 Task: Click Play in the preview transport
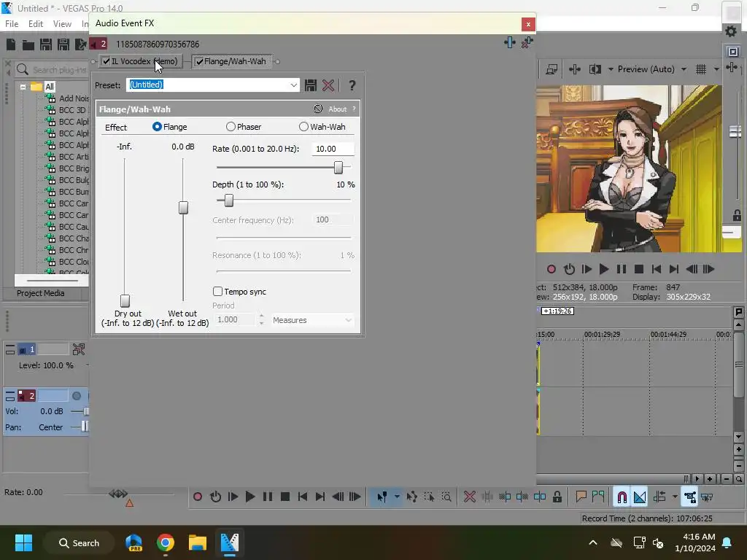tap(603, 270)
